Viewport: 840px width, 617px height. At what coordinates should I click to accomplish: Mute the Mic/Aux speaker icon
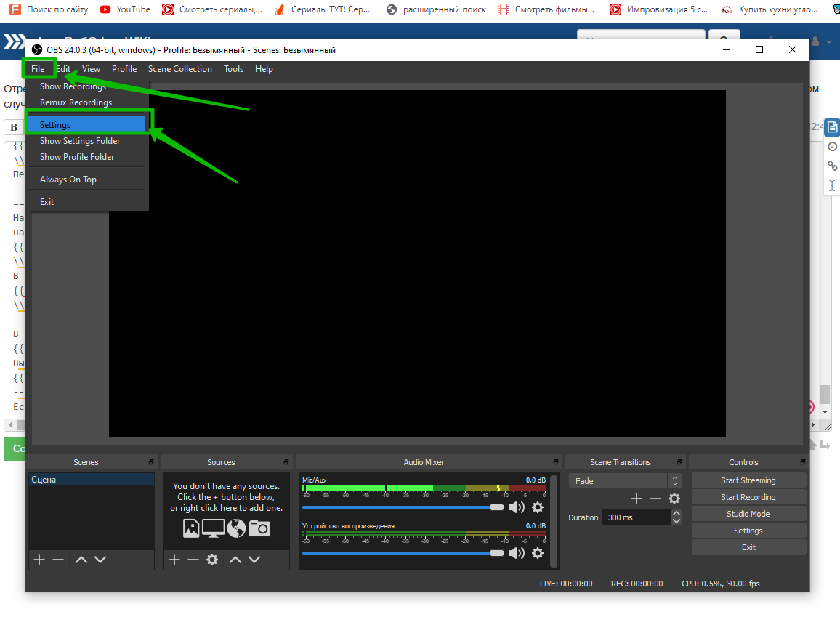[x=517, y=507]
